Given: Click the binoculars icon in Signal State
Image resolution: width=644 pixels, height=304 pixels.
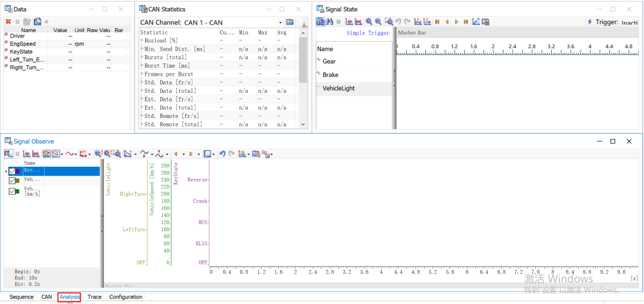Looking at the screenshot, I should point(330,22).
